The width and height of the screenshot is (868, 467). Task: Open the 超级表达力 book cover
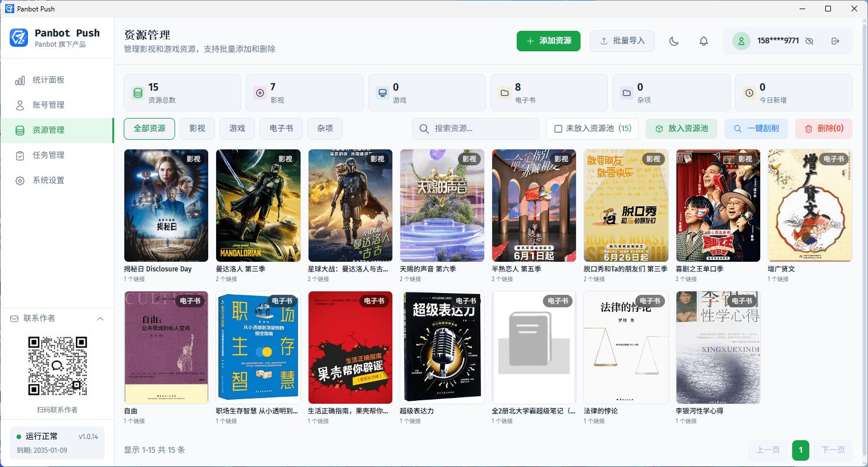442,347
